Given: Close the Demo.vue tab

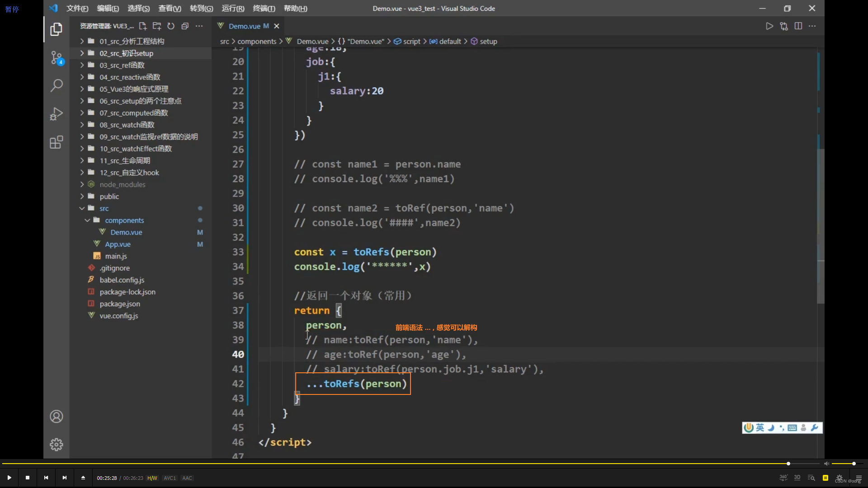Looking at the screenshot, I should pyautogui.click(x=277, y=26).
